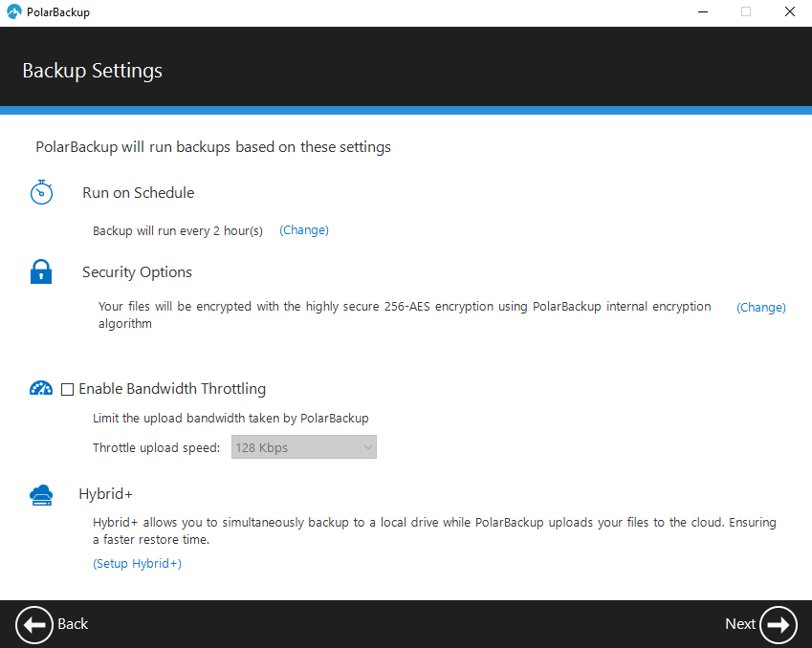Click the Hybrid+ cloud drive icon
This screenshot has width=812, height=648.
coord(41,495)
